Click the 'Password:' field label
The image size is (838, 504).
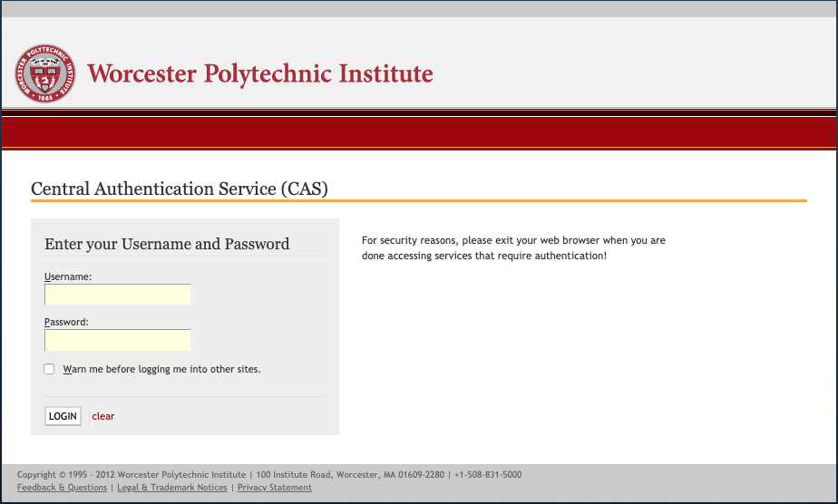pyautogui.click(x=66, y=322)
